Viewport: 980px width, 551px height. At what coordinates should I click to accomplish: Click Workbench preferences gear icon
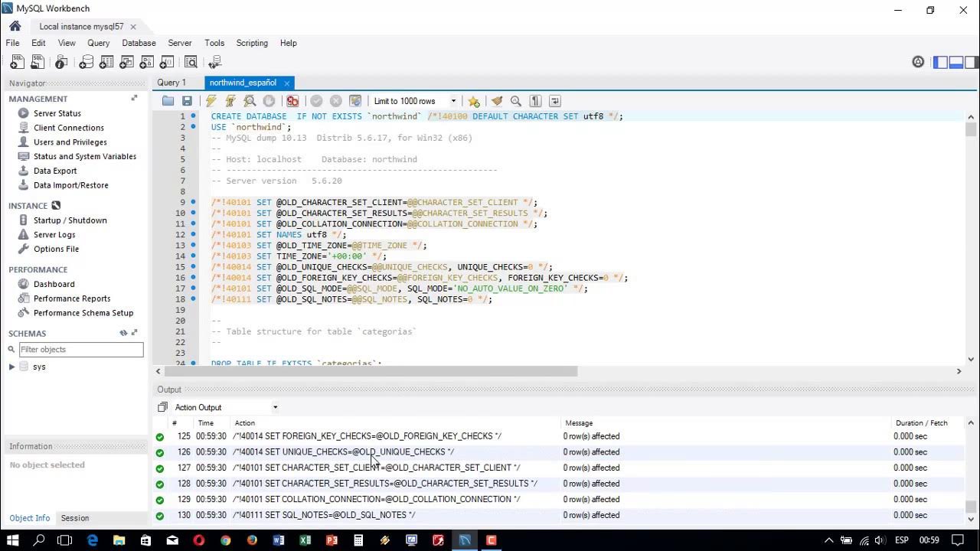click(918, 62)
